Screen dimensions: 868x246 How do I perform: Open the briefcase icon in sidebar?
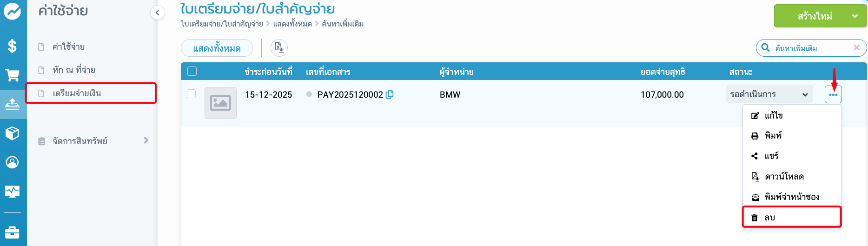(x=13, y=232)
